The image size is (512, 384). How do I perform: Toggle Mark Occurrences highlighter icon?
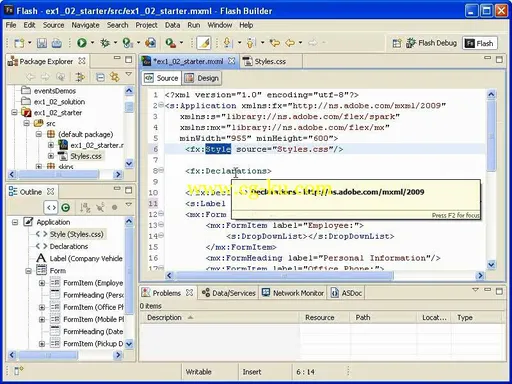coord(204,43)
